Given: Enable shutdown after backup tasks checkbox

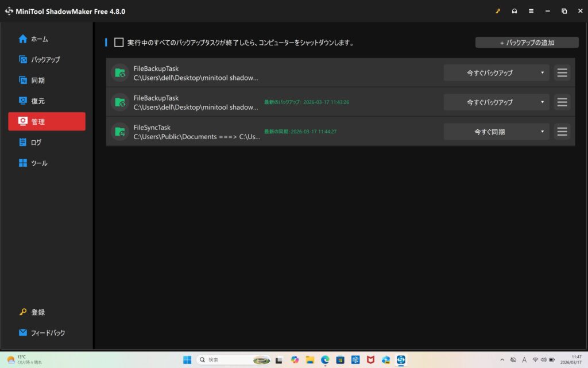Looking at the screenshot, I should coord(119,43).
